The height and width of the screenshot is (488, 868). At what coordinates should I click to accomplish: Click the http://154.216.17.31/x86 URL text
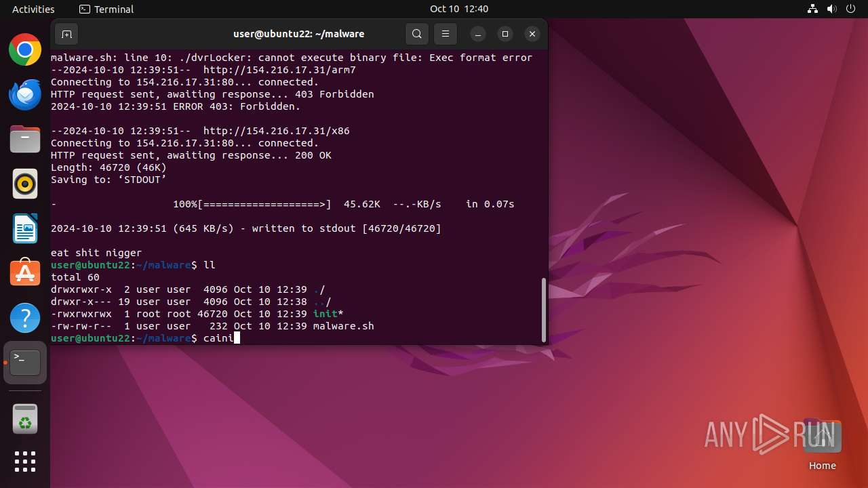(277, 131)
